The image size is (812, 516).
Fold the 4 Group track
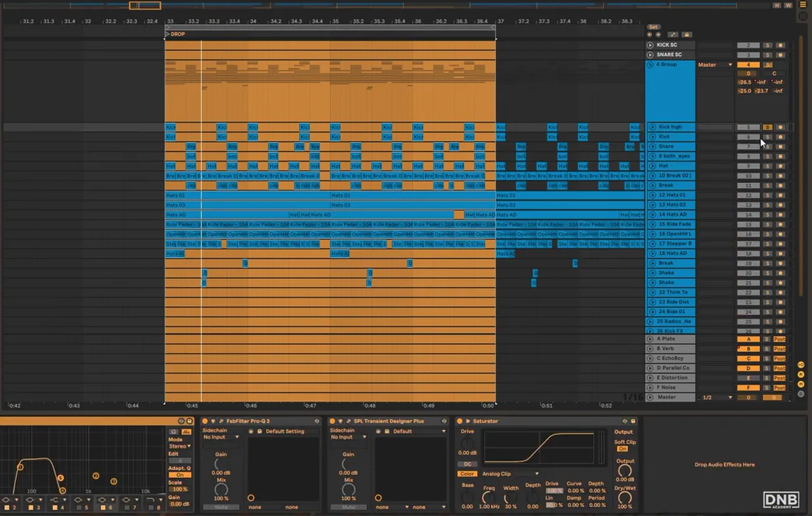point(650,65)
